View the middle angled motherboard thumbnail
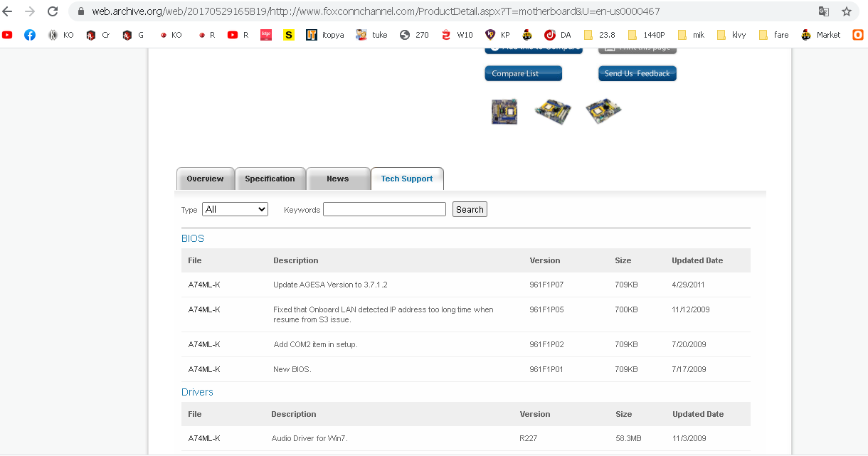The height and width of the screenshot is (456, 868). [x=553, y=112]
